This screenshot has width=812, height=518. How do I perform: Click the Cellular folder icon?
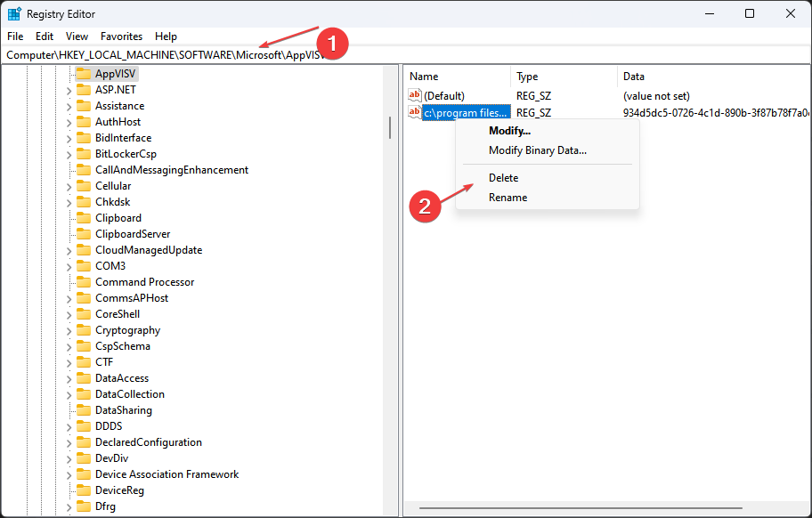84,186
